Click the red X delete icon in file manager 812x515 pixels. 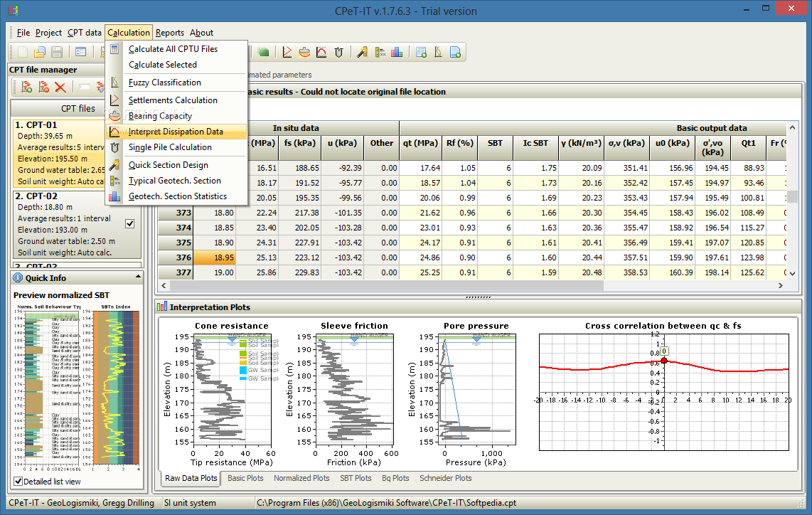tap(60, 87)
